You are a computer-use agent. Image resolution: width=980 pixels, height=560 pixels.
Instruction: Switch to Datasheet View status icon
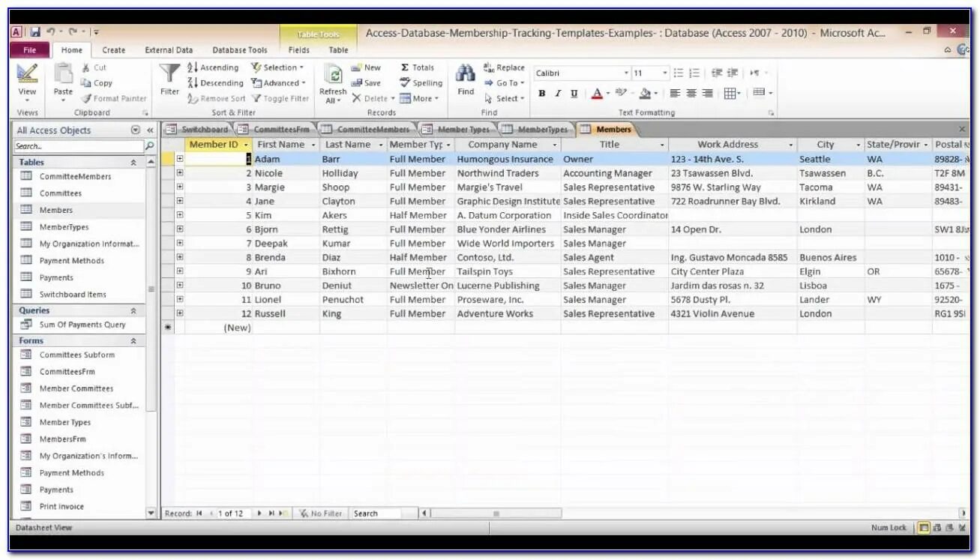point(925,528)
